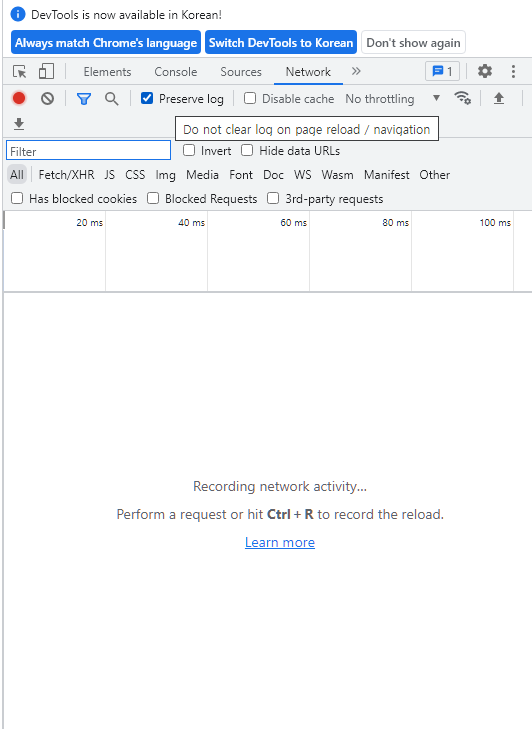This screenshot has width=532, height=729.
Task: Check Blocked Requests option
Action: click(x=153, y=198)
